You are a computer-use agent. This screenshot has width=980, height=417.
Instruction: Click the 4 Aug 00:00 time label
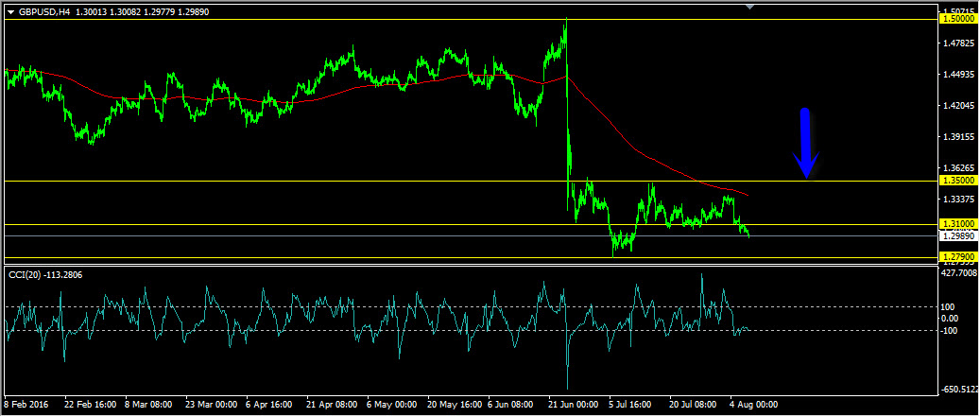[x=753, y=404]
